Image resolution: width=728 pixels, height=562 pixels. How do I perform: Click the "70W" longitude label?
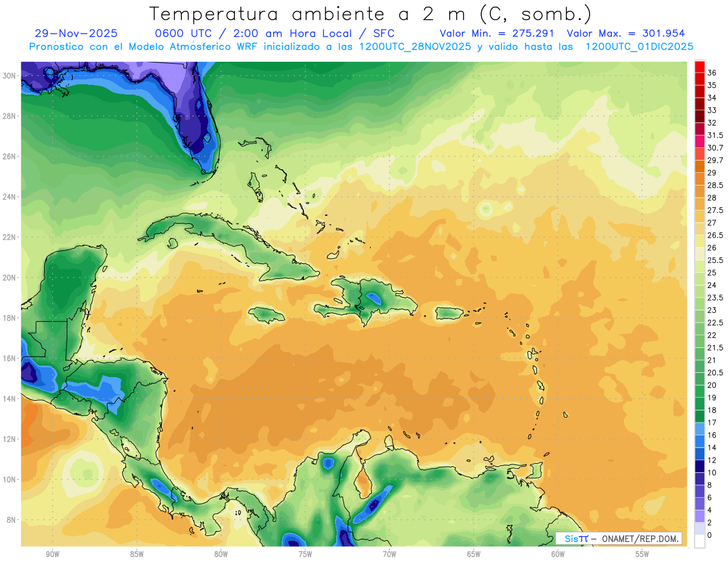tap(389, 554)
